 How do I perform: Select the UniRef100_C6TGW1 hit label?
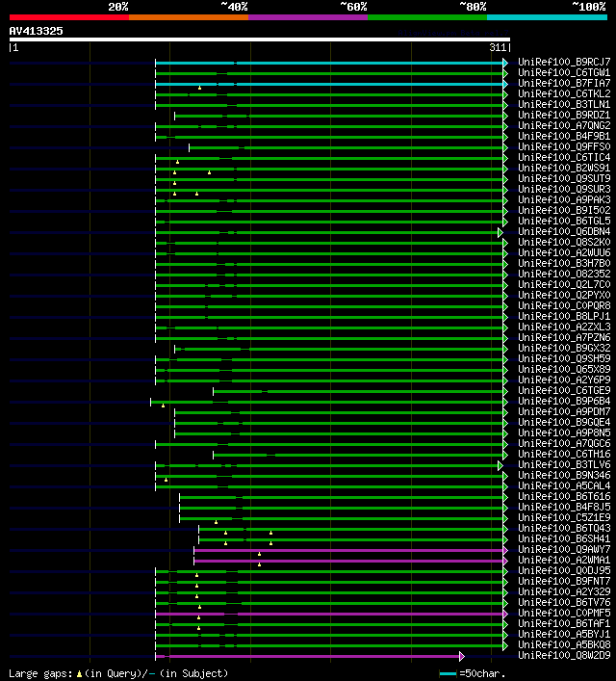[x=564, y=72]
